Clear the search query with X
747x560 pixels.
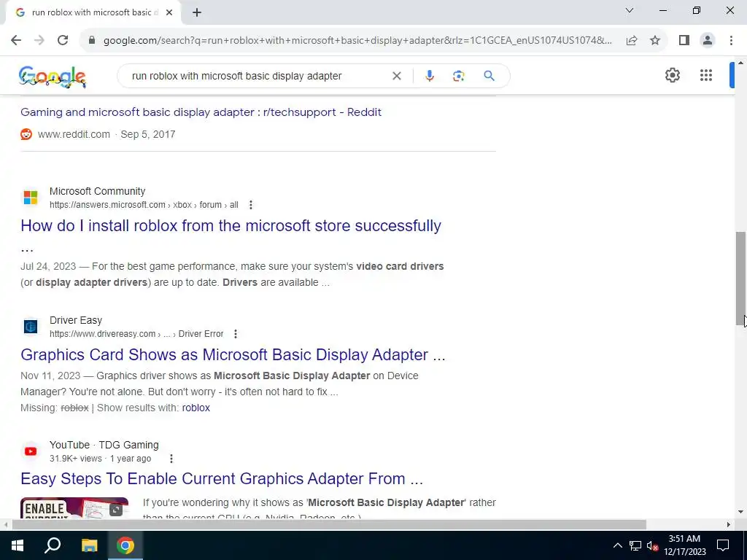click(396, 76)
